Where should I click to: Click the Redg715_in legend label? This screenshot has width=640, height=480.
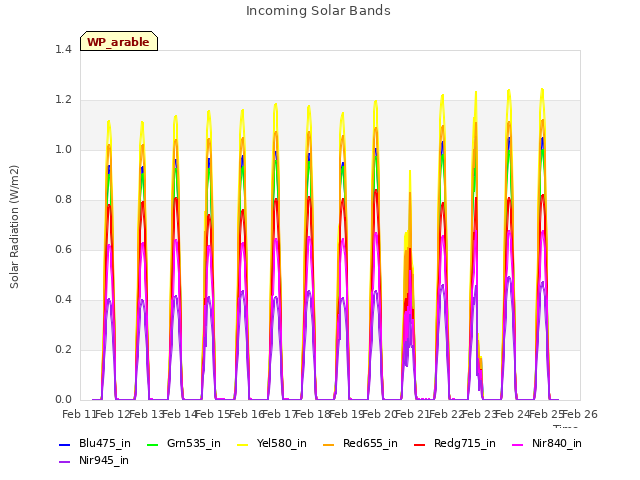pyautogui.click(x=465, y=443)
